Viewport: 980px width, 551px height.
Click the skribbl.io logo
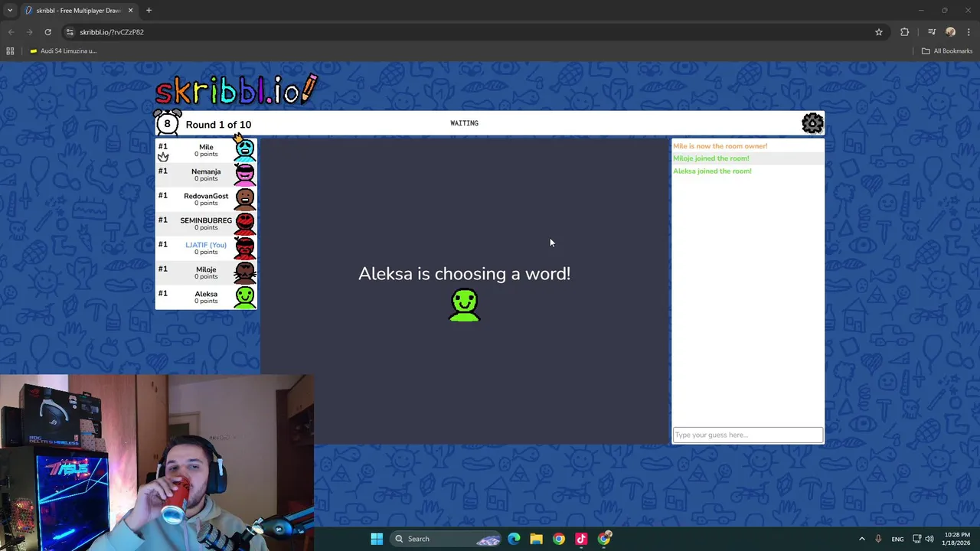(236, 89)
